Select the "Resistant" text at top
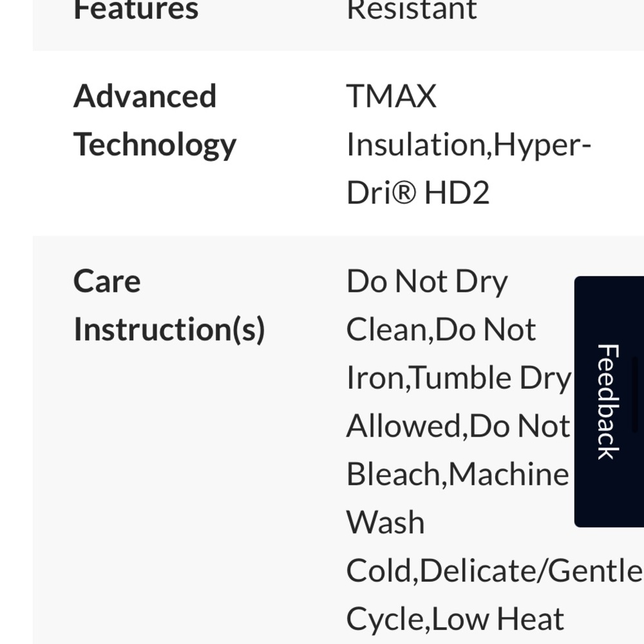This screenshot has height=644, width=644. (412, 10)
